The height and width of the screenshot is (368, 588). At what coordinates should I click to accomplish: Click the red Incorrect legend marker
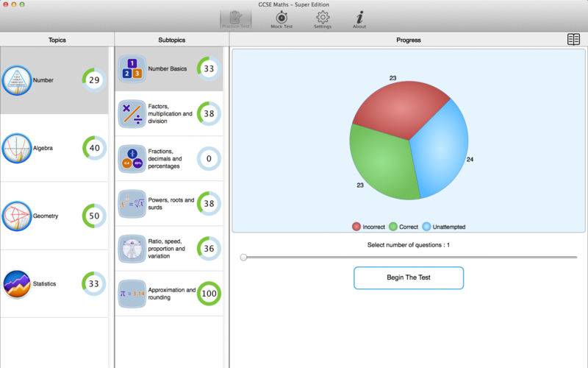(356, 227)
